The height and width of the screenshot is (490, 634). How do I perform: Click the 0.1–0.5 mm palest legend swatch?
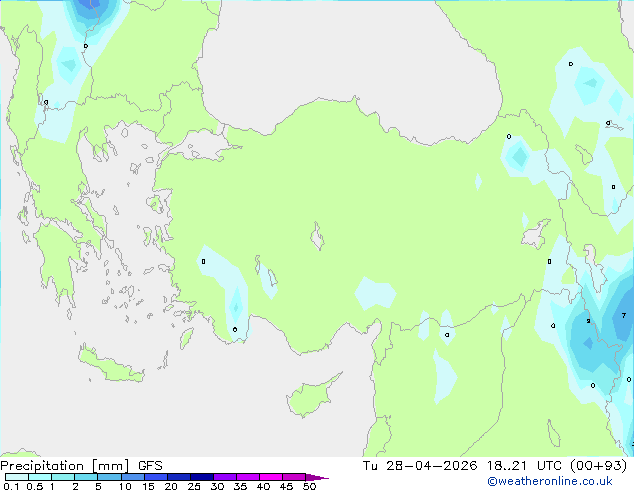tap(17, 477)
